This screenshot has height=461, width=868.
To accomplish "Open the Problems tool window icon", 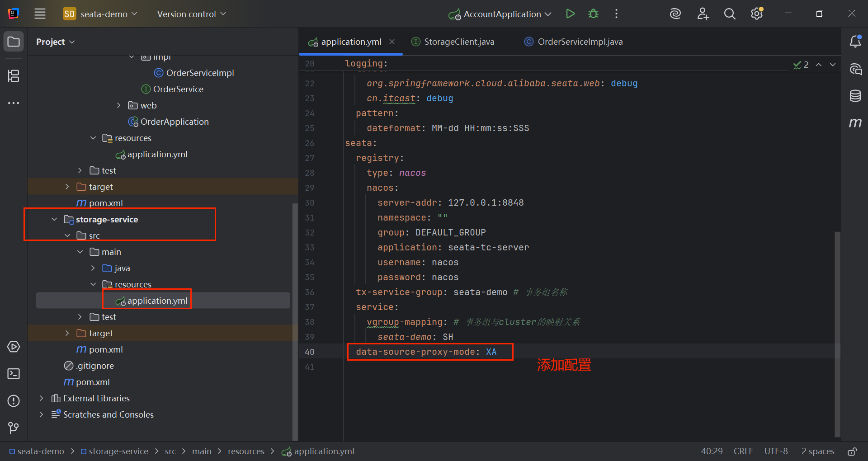I will (x=14, y=401).
